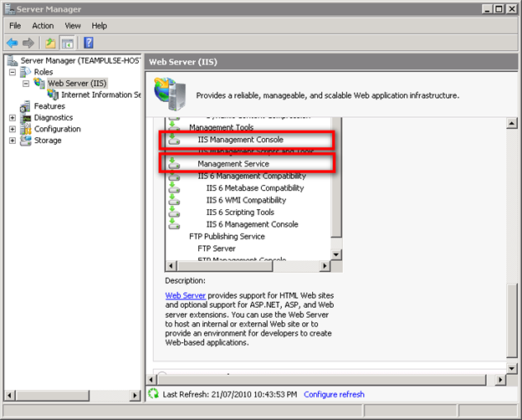
Task: Click the refresh icon beside Last Refresh
Action: point(153,394)
